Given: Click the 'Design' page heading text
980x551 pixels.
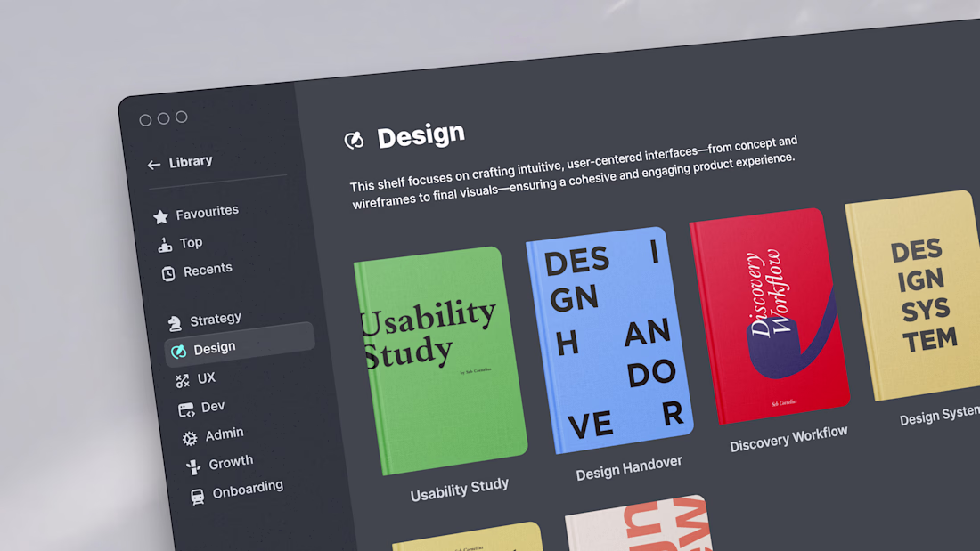Looking at the screenshot, I should [x=421, y=135].
